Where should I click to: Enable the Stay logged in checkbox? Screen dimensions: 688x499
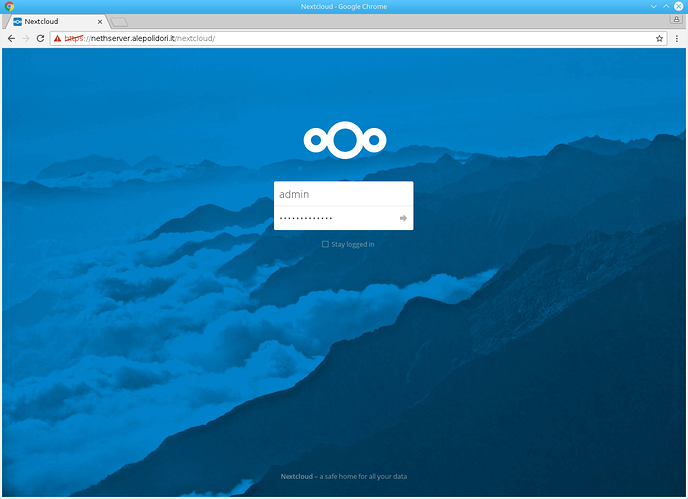(x=325, y=244)
